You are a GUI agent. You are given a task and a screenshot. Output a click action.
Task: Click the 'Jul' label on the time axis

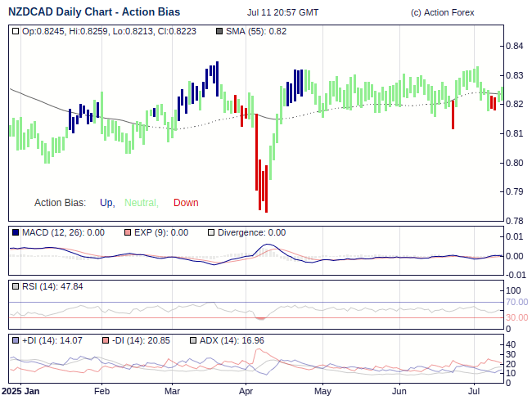pyautogui.click(x=474, y=392)
